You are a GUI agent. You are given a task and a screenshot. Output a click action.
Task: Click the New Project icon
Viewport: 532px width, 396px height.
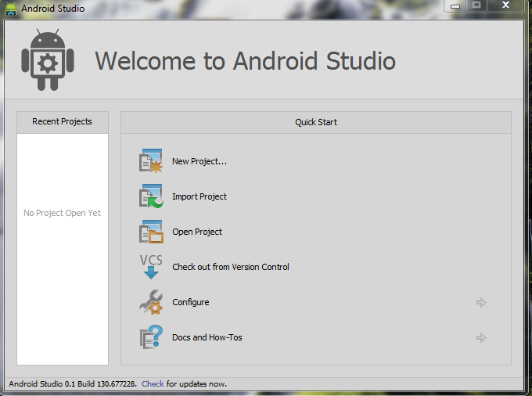[x=151, y=161]
